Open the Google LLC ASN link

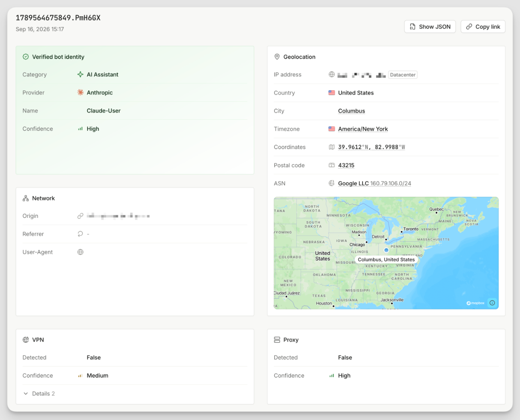click(x=353, y=183)
